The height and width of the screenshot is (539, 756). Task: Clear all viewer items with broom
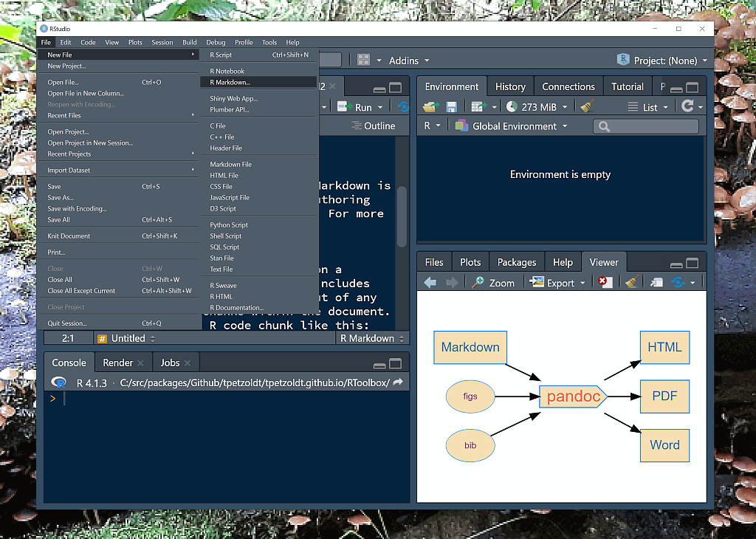(631, 283)
